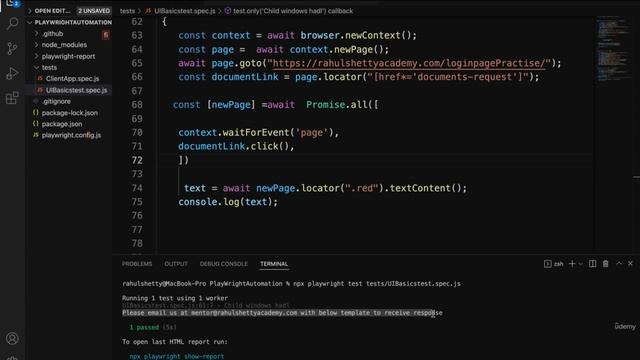640x360 pixels.
Task: Open the Accounts menu icon
Action: 13,338
